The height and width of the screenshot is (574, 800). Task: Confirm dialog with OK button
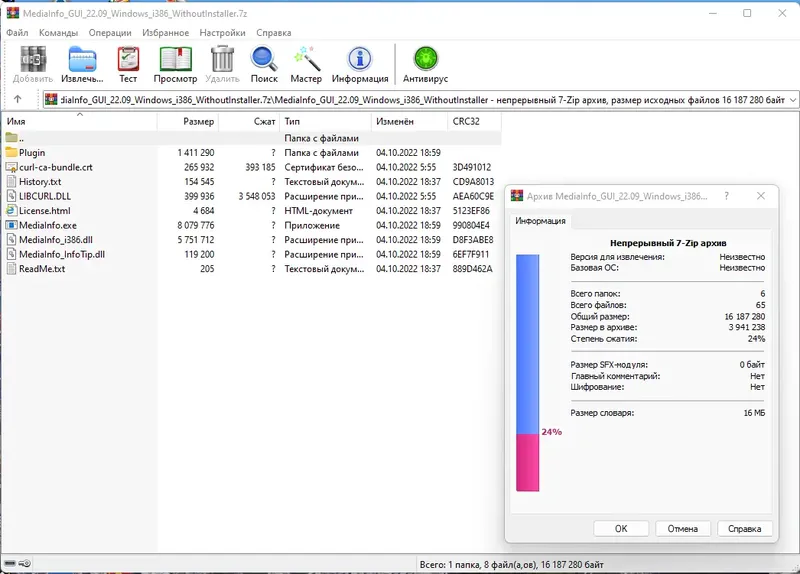(x=621, y=529)
